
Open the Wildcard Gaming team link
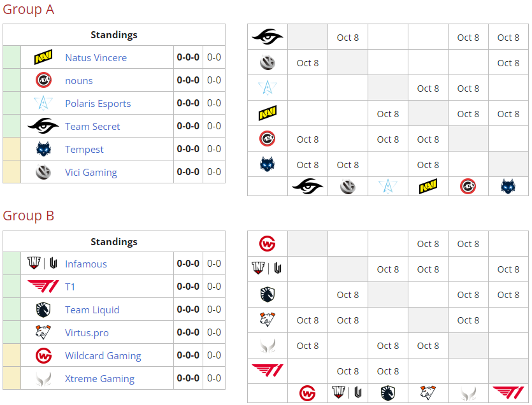(103, 355)
